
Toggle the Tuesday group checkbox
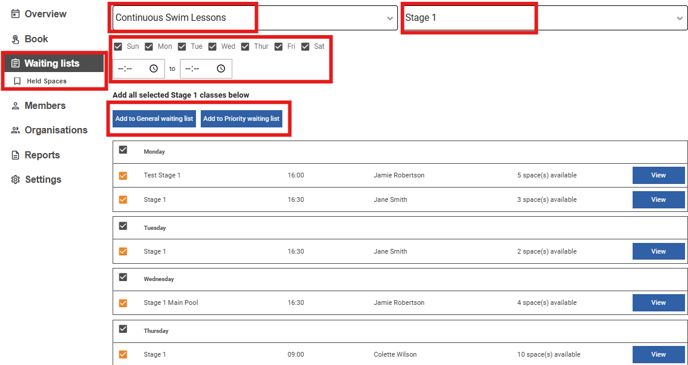coord(123,226)
